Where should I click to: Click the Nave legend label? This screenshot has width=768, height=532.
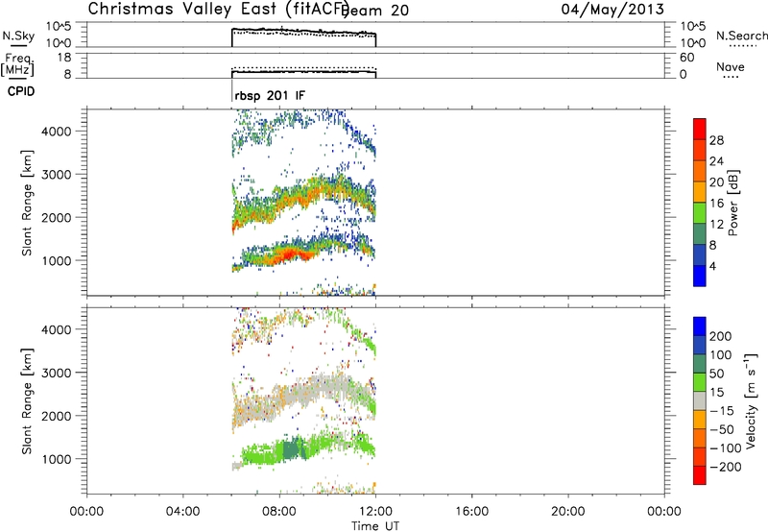[731, 66]
